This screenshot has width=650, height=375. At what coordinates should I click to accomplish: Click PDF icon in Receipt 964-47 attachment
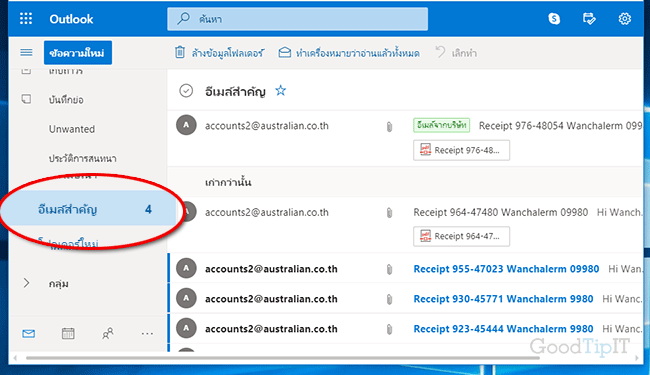[425, 235]
